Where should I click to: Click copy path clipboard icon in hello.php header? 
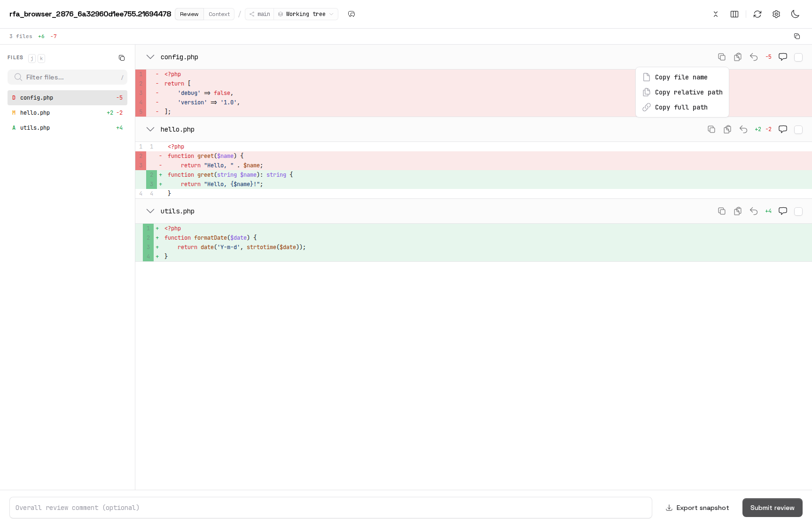click(727, 129)
